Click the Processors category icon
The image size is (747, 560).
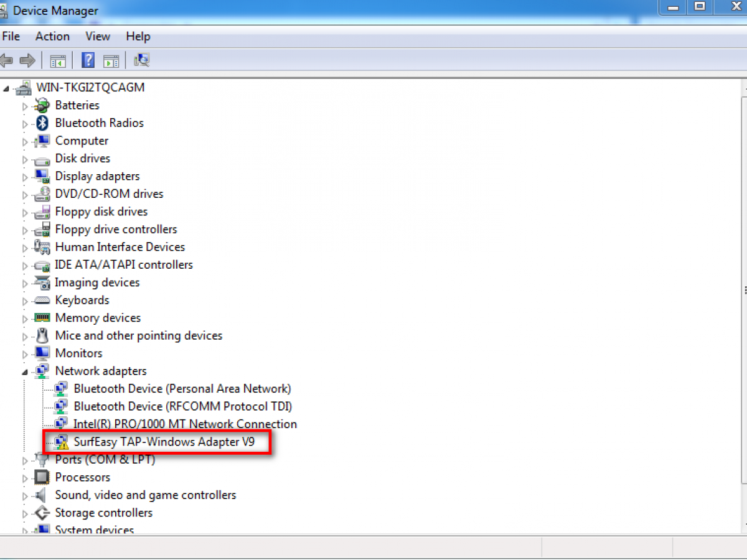pos(42,477)
